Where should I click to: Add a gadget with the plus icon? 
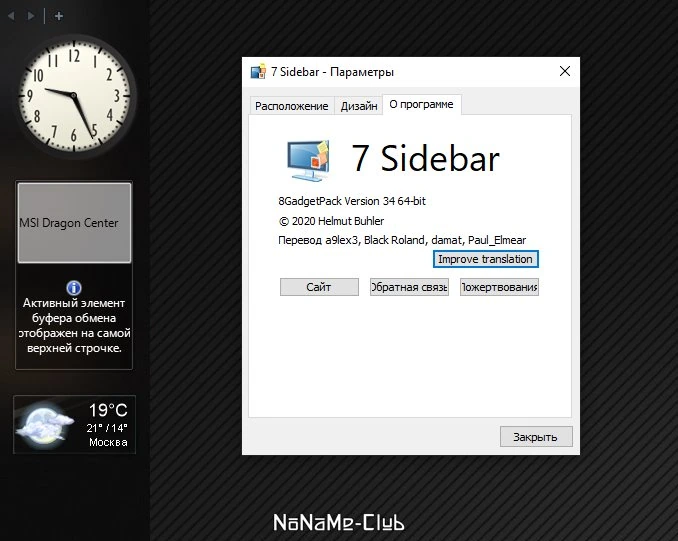[x=59, y=16]
